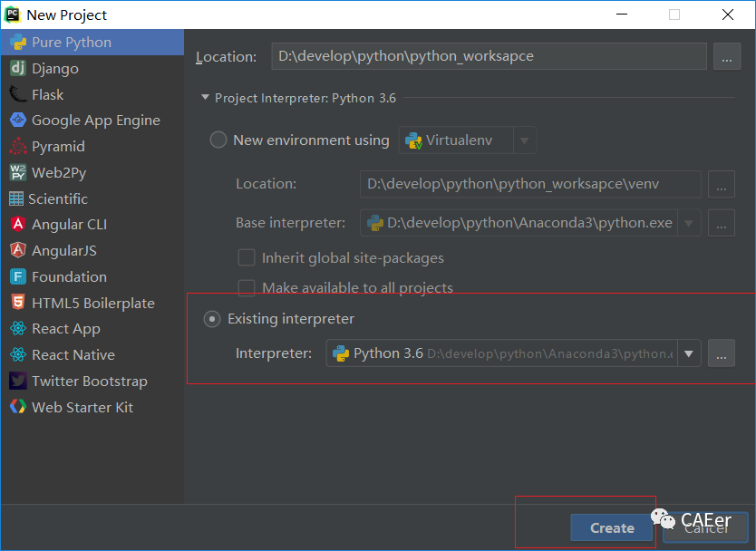Click the project Location path field
756x551 pixels.
[489, 56]
